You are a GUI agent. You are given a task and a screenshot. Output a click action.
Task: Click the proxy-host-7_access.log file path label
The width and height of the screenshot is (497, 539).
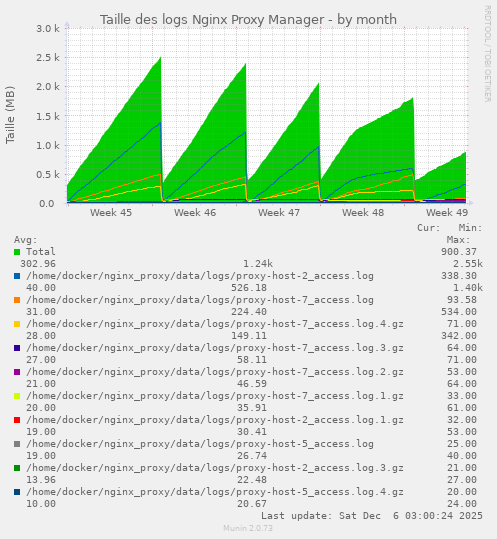200,300
